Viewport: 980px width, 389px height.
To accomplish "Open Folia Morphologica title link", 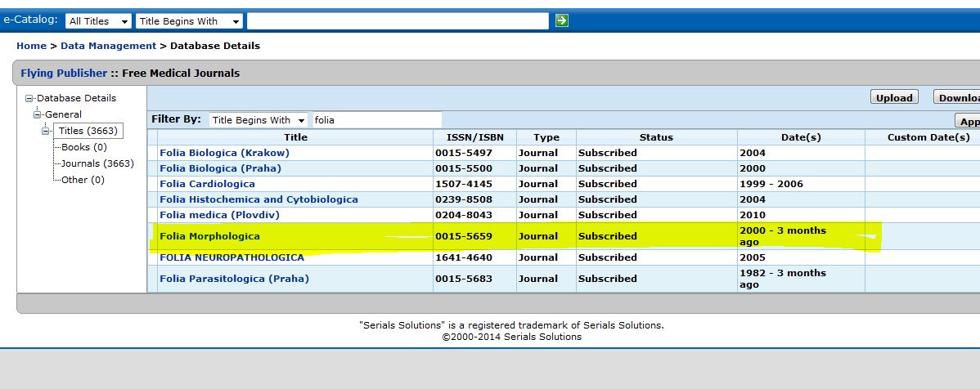I will [209, 236].
